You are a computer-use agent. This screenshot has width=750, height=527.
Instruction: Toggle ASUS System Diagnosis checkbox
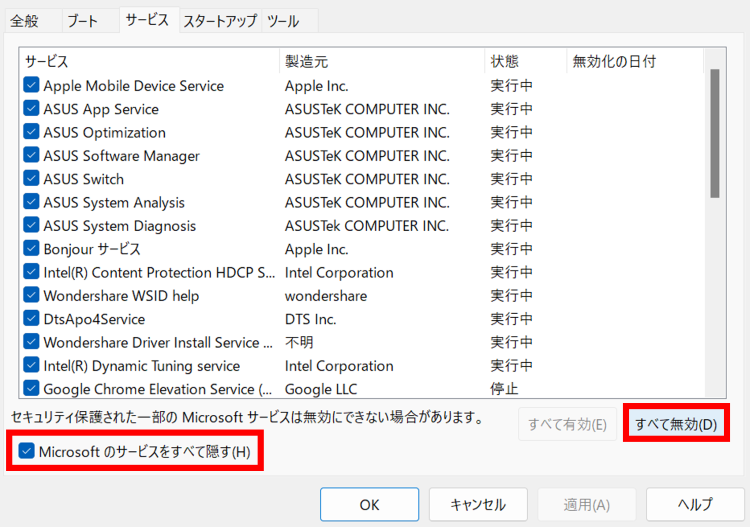click(31, 225)
